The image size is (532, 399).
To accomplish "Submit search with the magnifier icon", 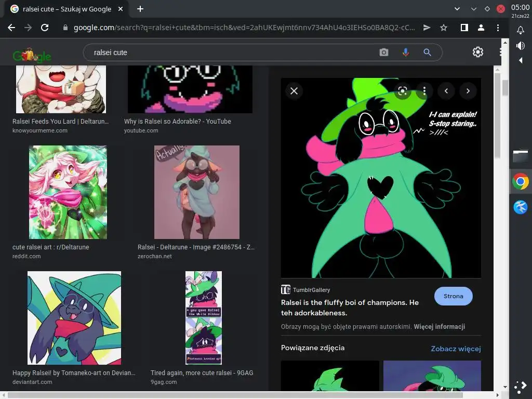I will tap(427, 52).
